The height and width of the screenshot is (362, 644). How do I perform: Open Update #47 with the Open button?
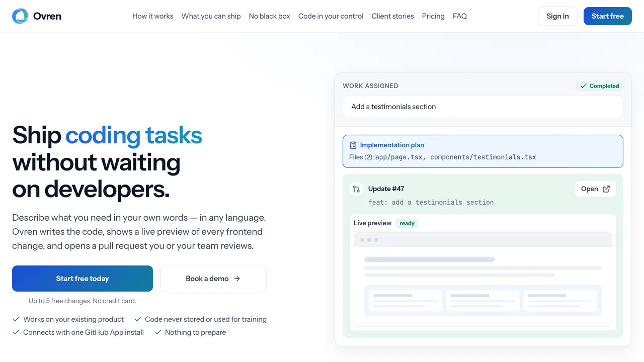[596, 189]
